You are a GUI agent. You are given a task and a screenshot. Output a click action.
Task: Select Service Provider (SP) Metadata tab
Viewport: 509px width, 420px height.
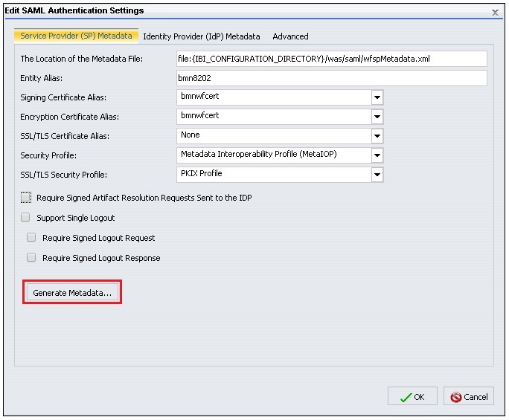pos(76,36)
